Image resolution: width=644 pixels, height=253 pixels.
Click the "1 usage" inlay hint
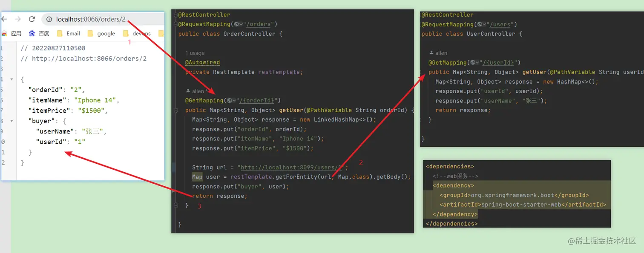point(195,53)
